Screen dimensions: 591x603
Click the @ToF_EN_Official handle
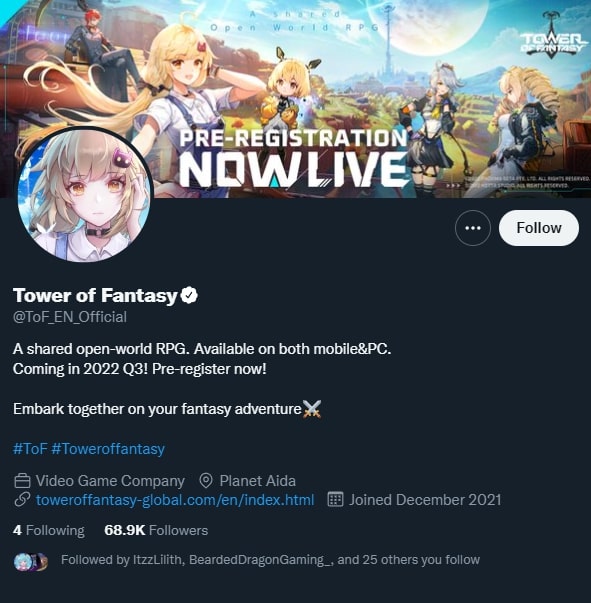coord(70,317)
